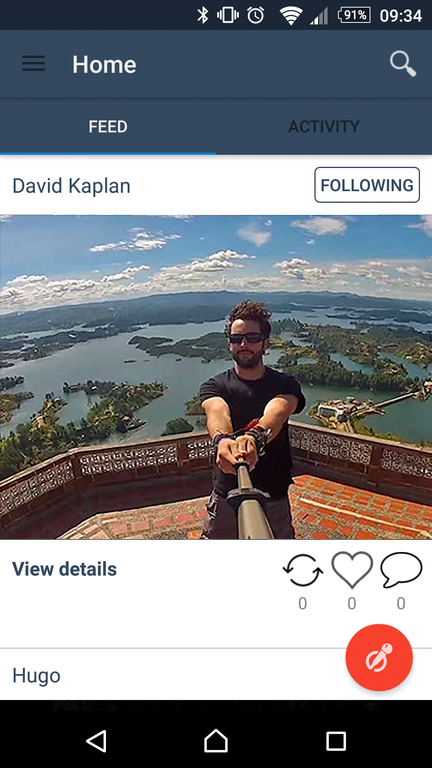432x768 pixels.
Task: Toggle the FOLLOWING button for David Kaplan
Action: 367,185
